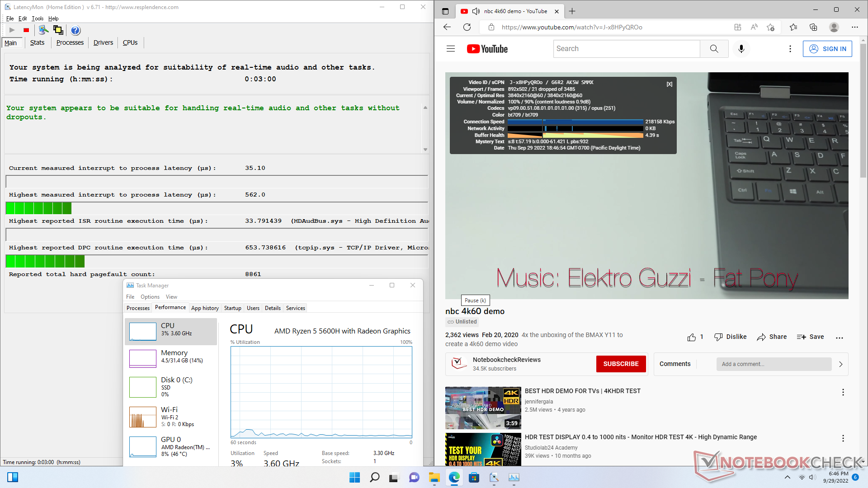Switch to the Drivers tab in LatencyMon

point(103,42)
